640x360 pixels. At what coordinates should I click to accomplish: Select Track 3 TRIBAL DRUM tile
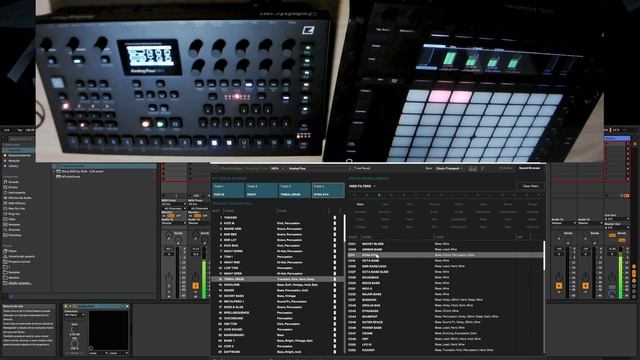(295, 190)
